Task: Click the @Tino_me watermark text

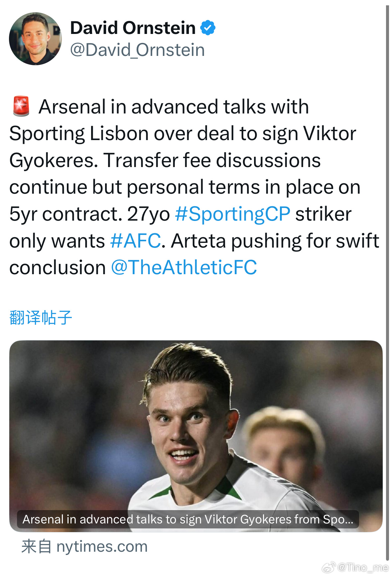Action: pos(363,567)
